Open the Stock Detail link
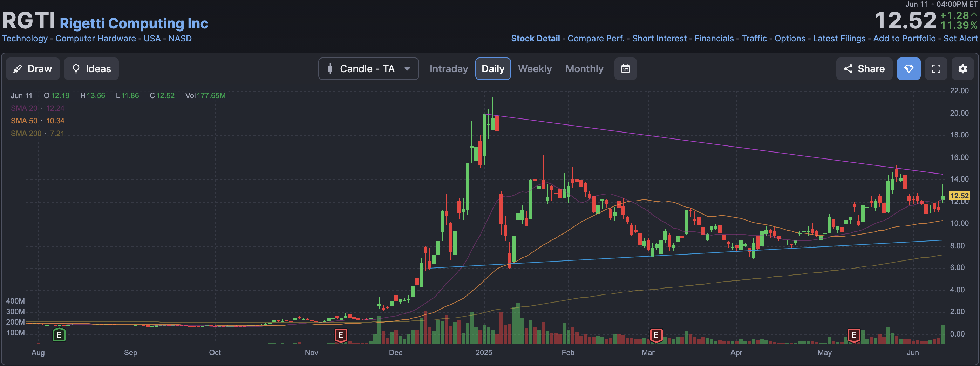Viewport: 980px width, 366px height. [535, 39]
